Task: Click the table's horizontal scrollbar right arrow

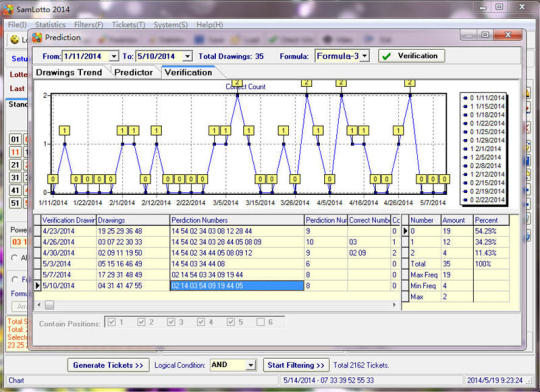Action: pyautogui.click(x=394, y=305)
